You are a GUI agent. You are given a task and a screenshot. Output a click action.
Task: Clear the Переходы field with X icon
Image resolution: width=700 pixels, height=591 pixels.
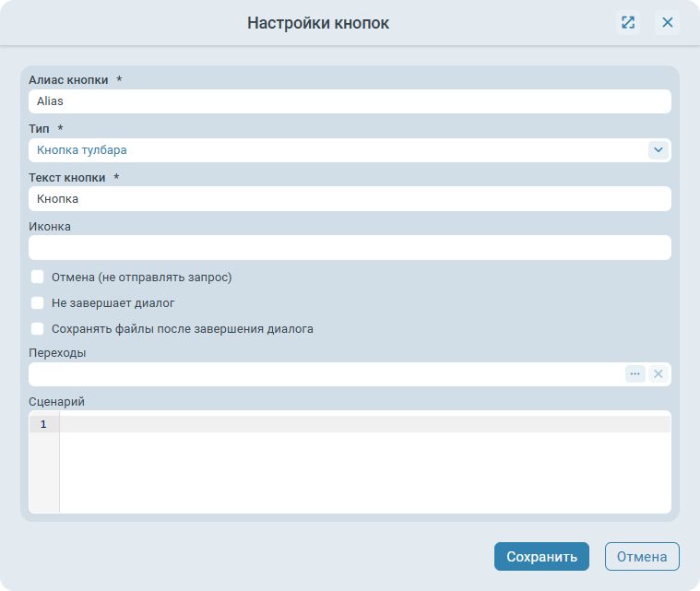[x=658, y=373]
